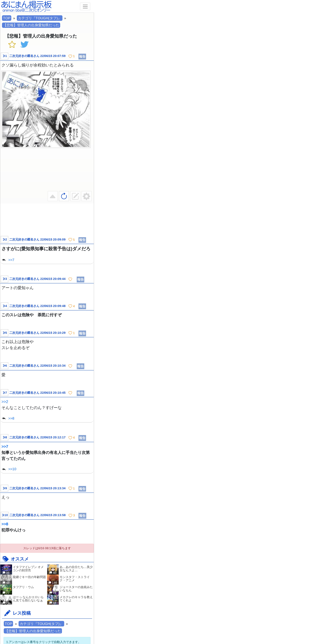Reload the thread with the refresh icon
Viewport: 322px width, 644px height.
click(64, 196)
